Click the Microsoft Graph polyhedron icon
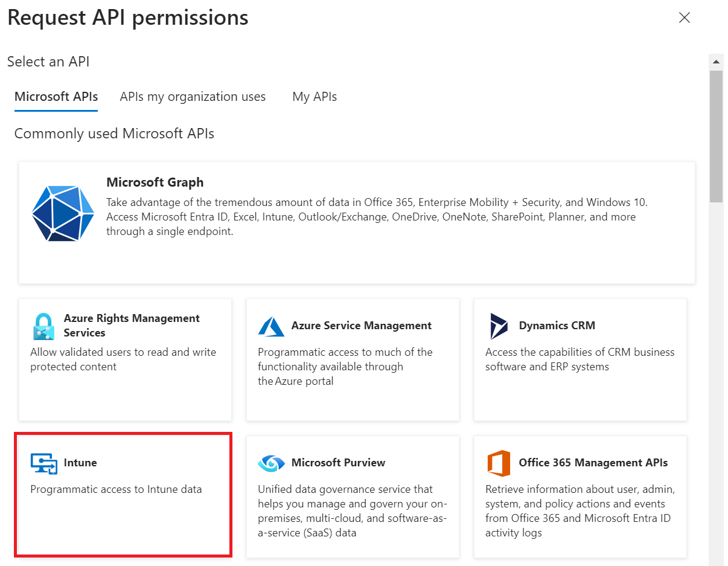This screenshot has height=566, width=728. [63, 214]
